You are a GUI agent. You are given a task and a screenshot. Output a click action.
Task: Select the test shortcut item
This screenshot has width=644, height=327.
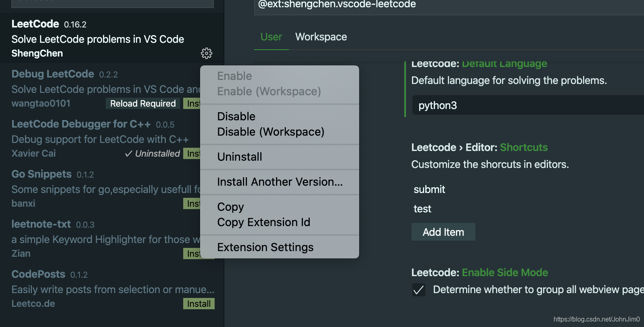[x=422, y=209]
